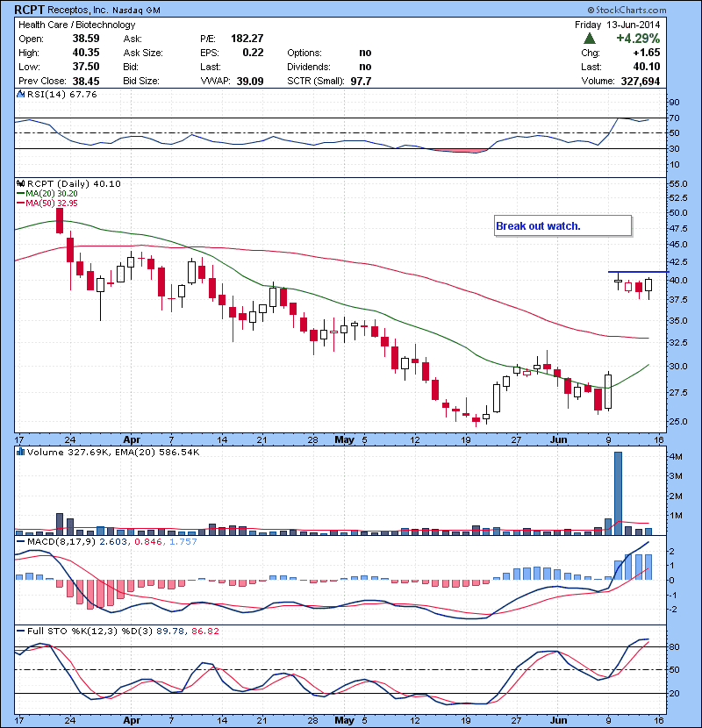The width and height of the screenshot is (702, 728).
Task: Click the Open value 38.59
Action: tap(86, 39)
